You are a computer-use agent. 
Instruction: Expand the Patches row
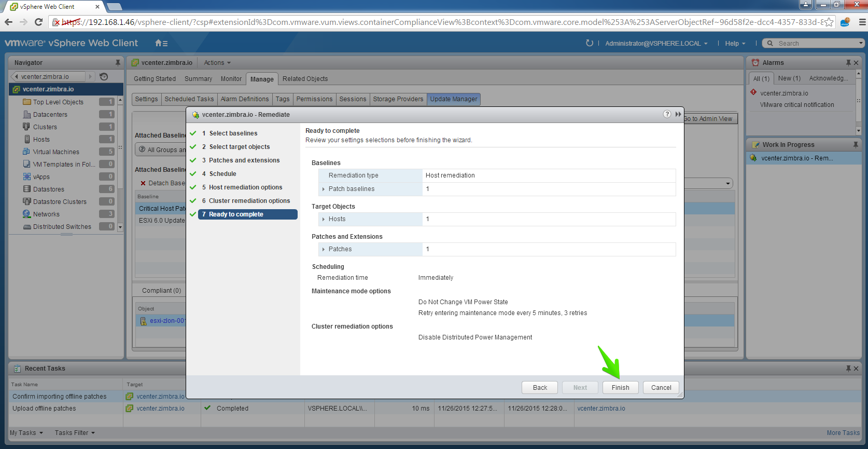tap(324, 249)
